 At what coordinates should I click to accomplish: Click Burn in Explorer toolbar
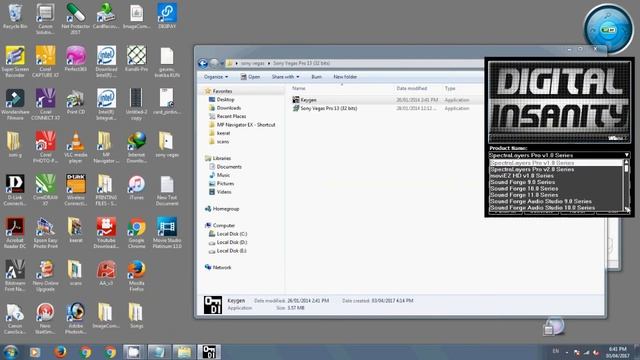tap(316, 77)
